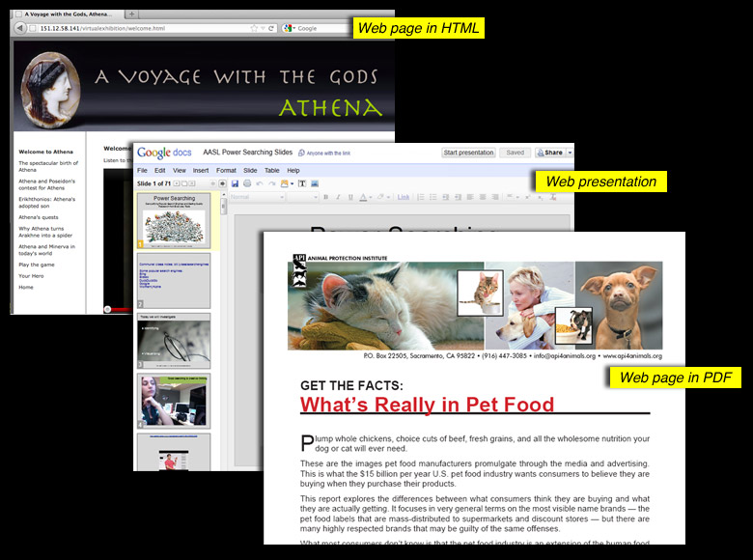Toggle Italic formatting in the Docs toolbar
Screen dimensions: 753x560
click(338, 197)
